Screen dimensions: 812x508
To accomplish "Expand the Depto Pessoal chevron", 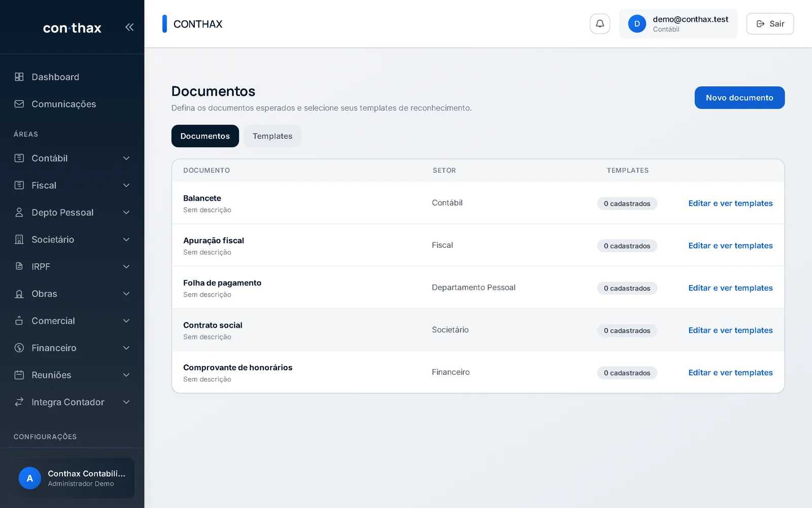I will click(x=126, y=212).
